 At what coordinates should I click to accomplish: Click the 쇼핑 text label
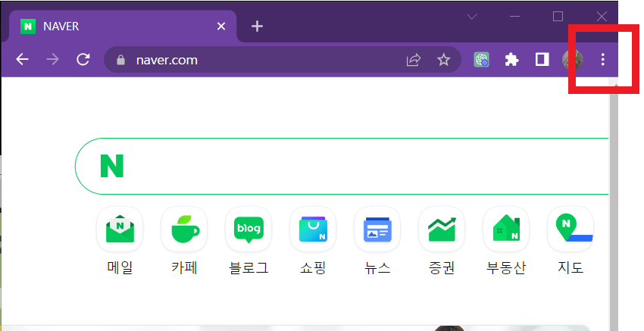coord(313,268)
